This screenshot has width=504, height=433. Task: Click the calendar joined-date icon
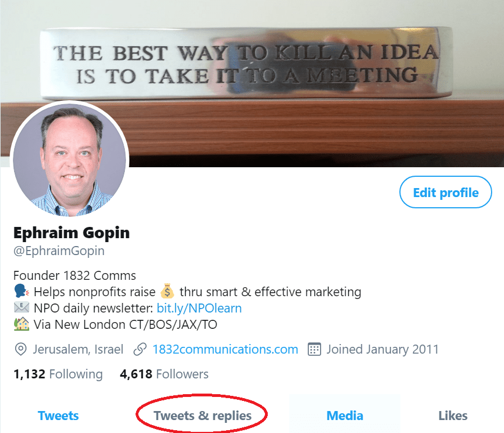tap(314, 349)
